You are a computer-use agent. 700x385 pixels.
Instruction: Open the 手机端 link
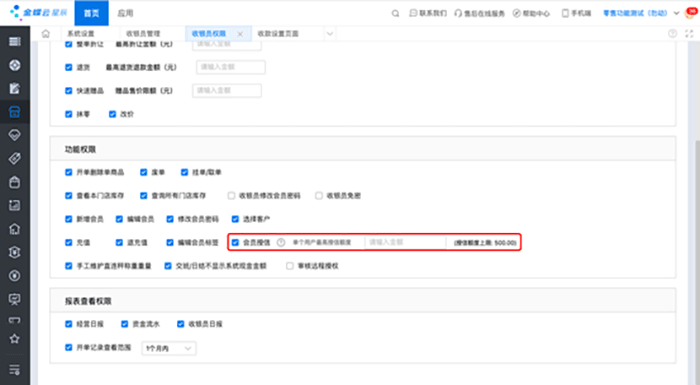tap(576, 13)
